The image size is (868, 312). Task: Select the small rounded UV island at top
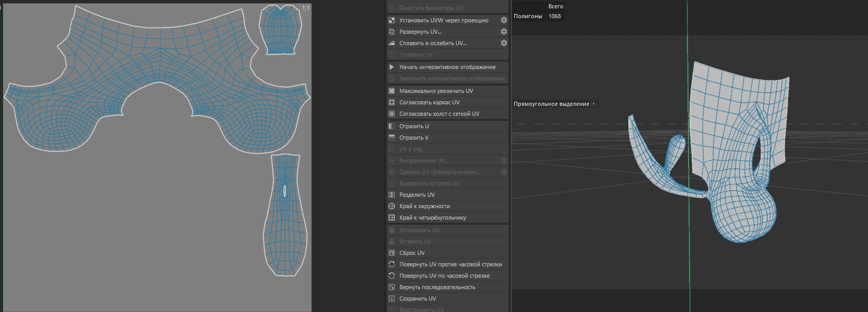pyautogui.click(x=281, y=30)
